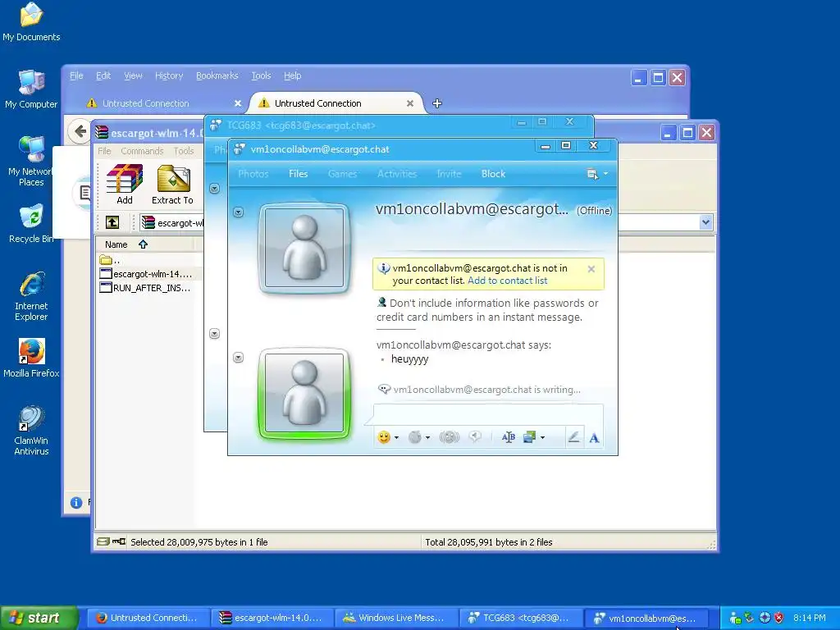Select the Recycle Bin desktop icon

[x=31, y=224]
